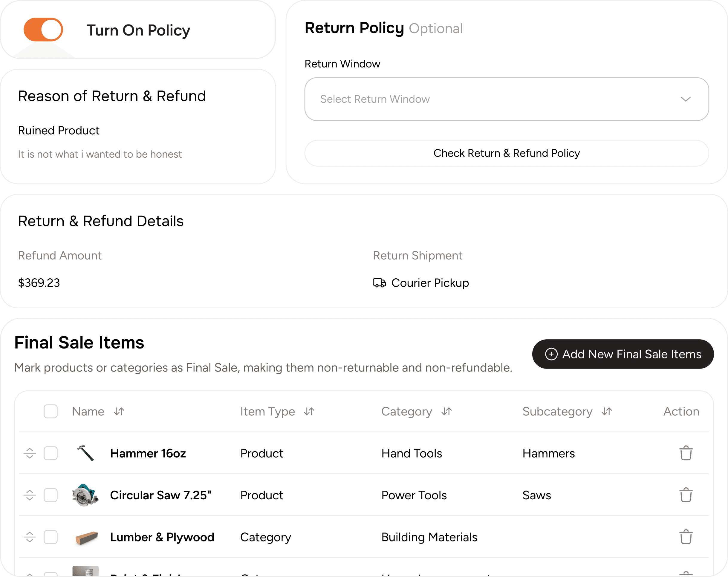Viewport: 728px width, 577px height.
Task: Click the Courier Pickup truck icon
Action: point(379,283)
